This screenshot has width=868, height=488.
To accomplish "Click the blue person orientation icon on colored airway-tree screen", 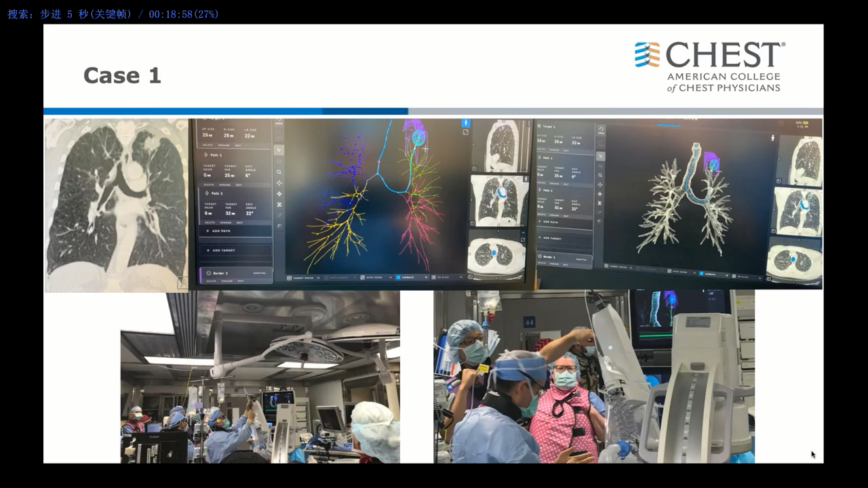I will [466, 123].
